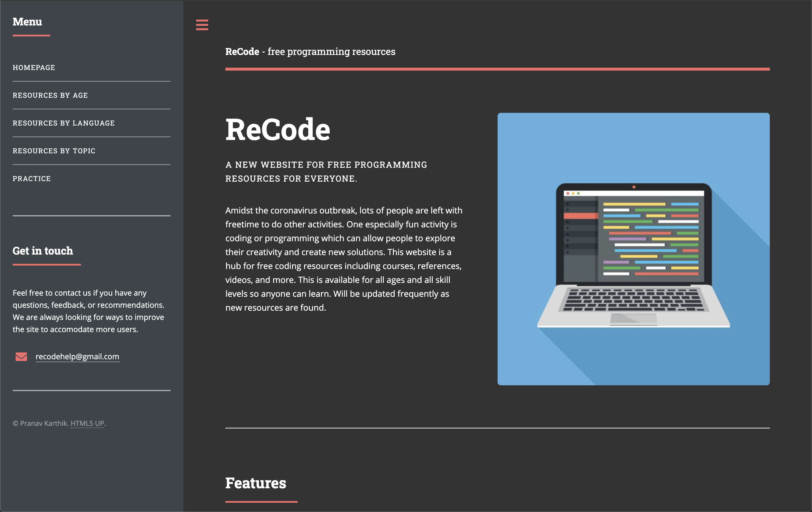Open the Homepage menu item
Image resolution: width=812 pixels, height=512 pixels.
[x=34, y=67]
